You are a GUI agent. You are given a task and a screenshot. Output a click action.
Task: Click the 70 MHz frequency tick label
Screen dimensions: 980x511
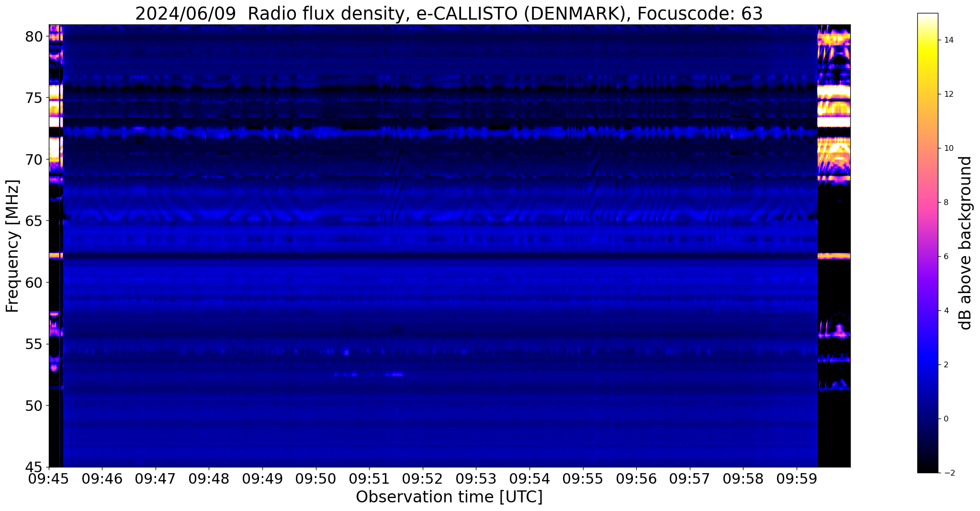pos(34,159)
